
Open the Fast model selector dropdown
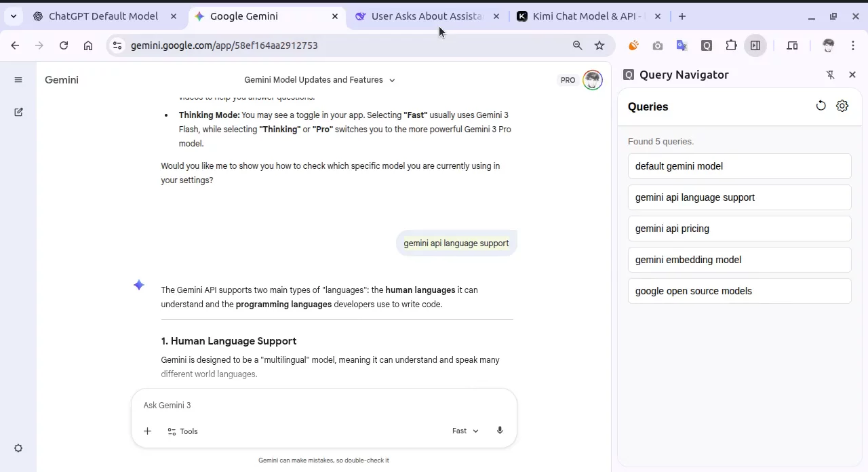(465, 431)
